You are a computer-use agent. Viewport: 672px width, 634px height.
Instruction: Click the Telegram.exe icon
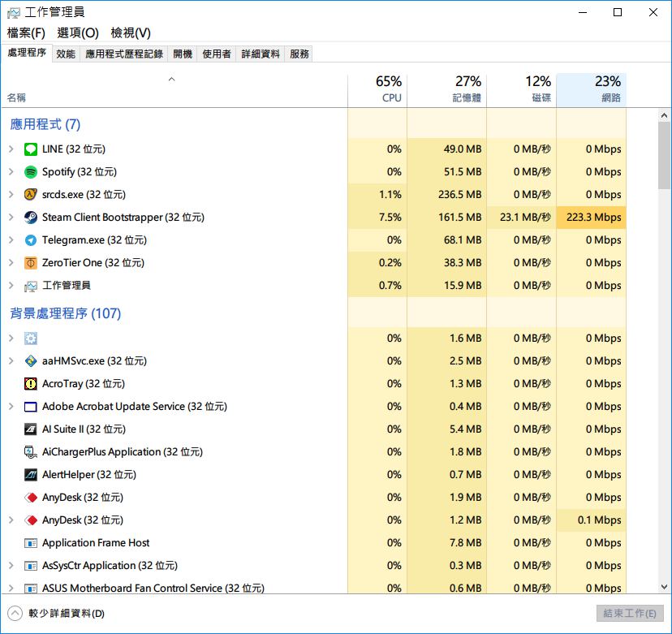[31, 240]
